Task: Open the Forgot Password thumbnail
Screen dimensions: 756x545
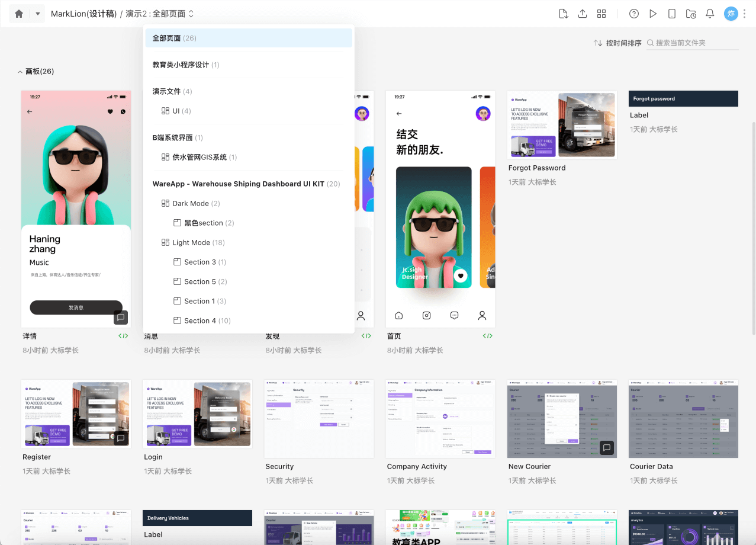Action: (x=562, y=124)
